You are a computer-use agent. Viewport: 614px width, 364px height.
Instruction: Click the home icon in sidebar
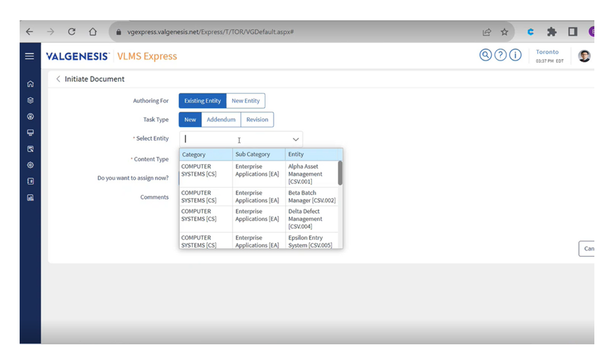click(x=30, y=84)
